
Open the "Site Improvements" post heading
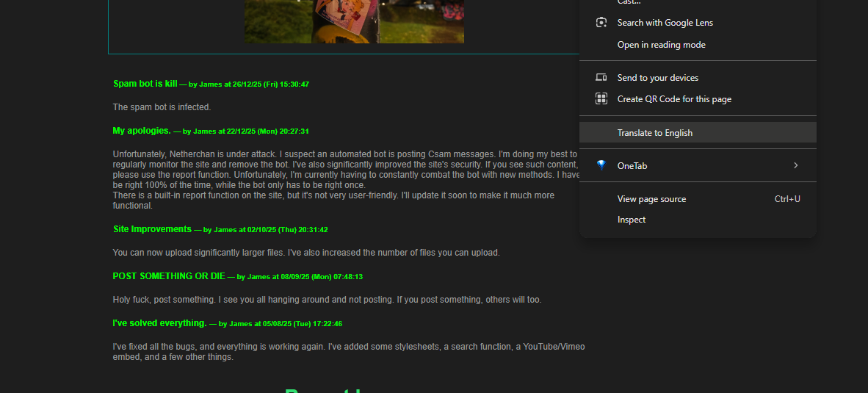[x=152, y=229]
